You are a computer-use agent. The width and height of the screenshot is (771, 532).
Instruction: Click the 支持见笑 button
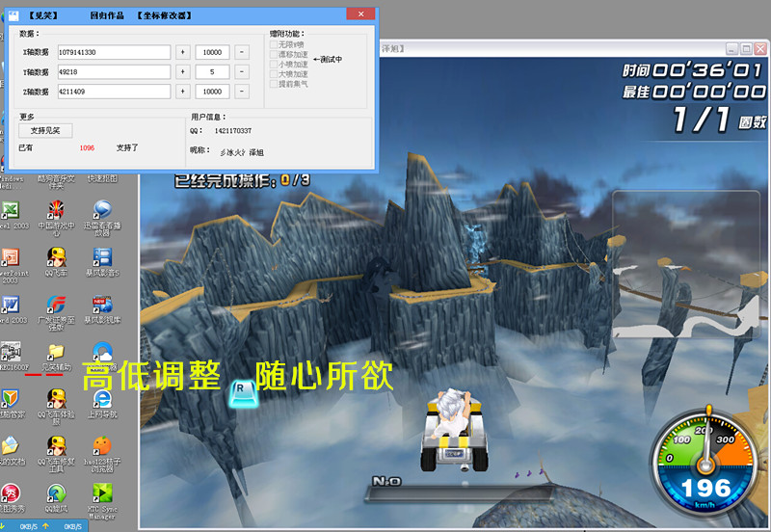pos(45,131)
